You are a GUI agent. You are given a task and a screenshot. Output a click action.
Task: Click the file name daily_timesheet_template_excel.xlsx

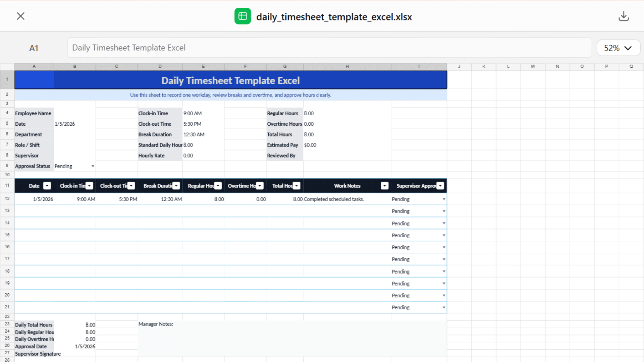pos(334,17)
